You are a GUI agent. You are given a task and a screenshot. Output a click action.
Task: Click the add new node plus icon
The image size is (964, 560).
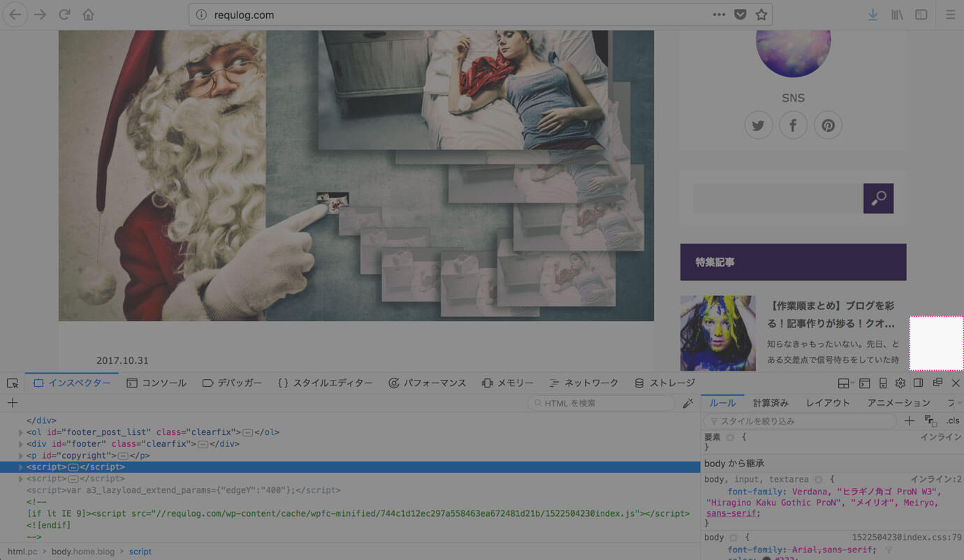coord(13,403)
